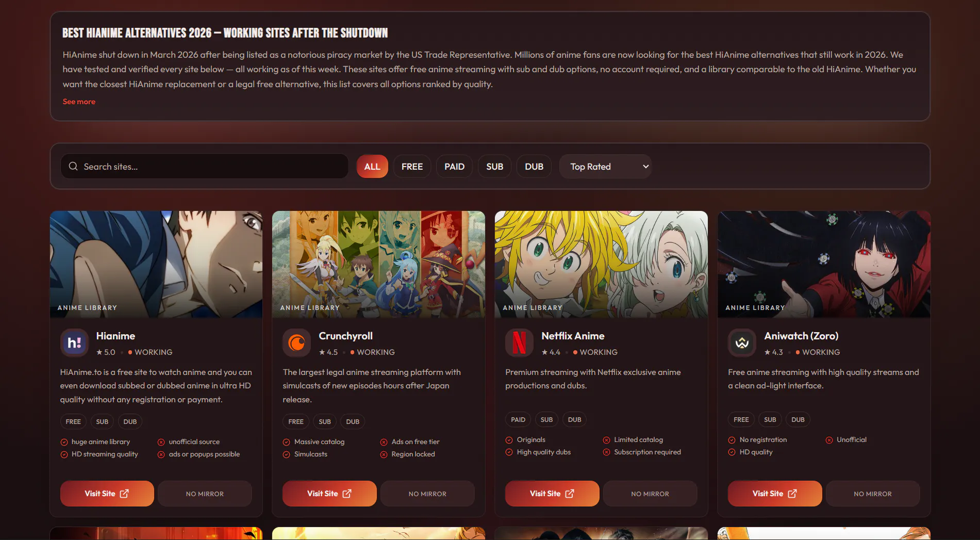Visit the Hianime site

[x=107, y=494]
